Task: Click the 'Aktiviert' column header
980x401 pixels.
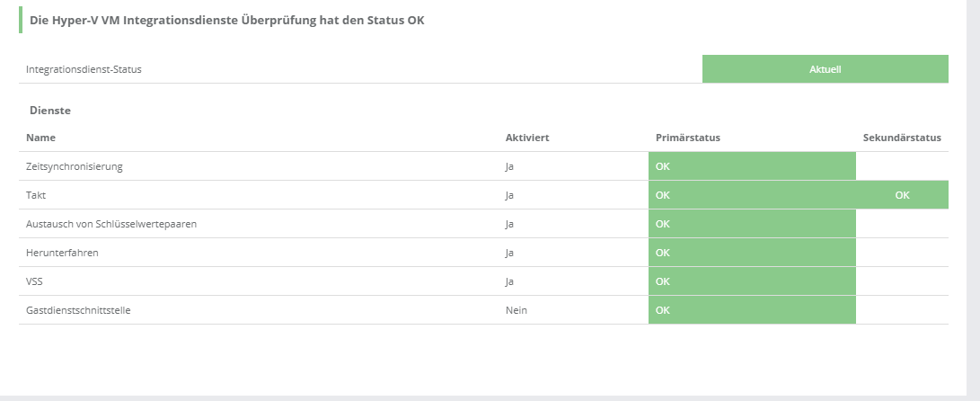Action: click(527, 138)
